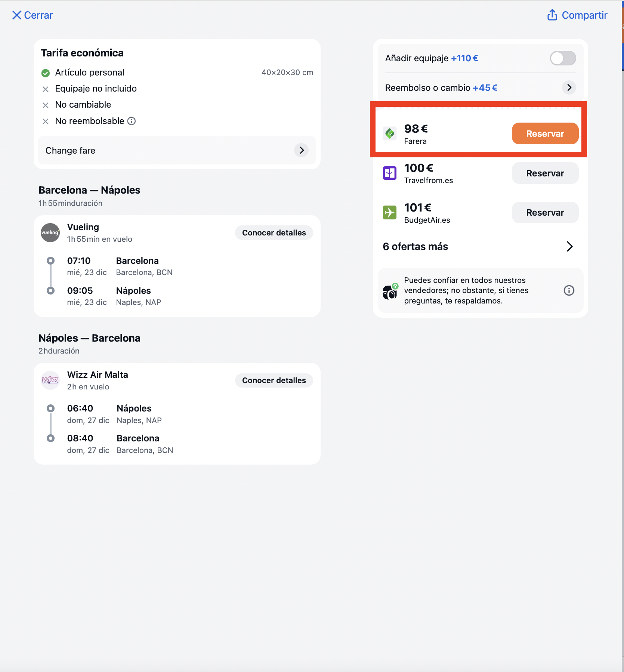Click the mascot icon beside the trust message
This screenshot has height=672, width=624.
click(x=390, y=292)
